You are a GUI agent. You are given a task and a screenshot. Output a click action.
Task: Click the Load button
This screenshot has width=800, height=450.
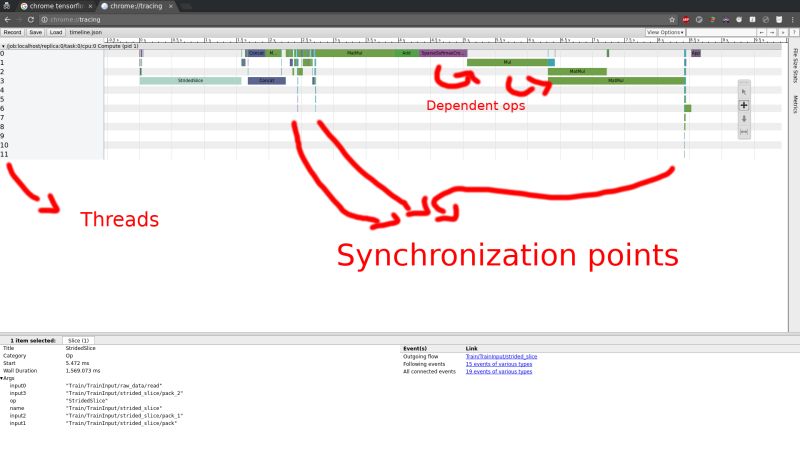tap(56, 32)
